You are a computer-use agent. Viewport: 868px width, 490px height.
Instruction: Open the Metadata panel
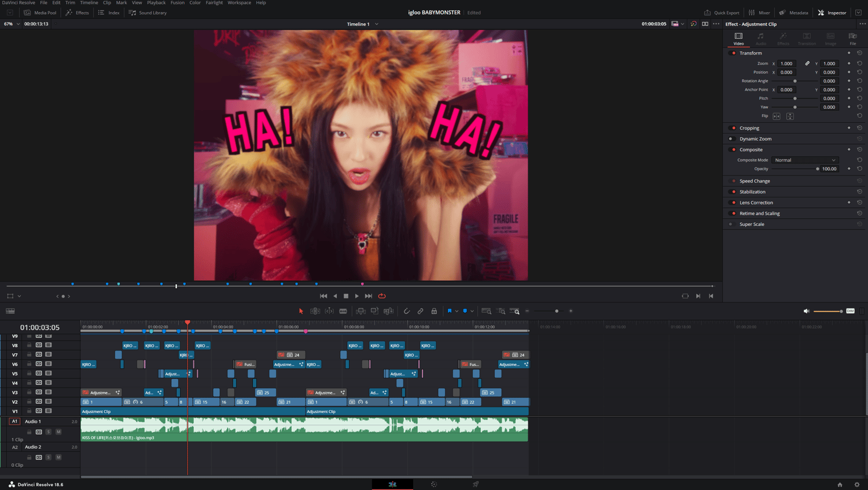[x=793, y=13]
